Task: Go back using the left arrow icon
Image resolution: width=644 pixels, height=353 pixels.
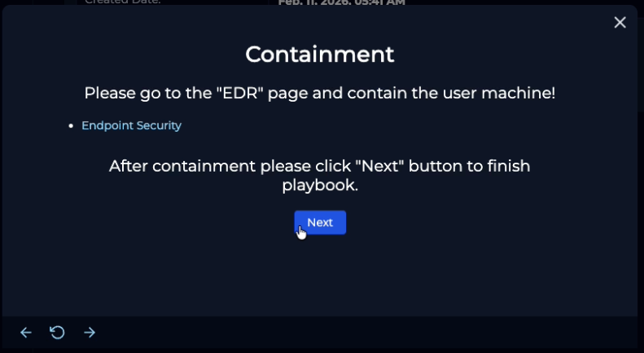Action: coord(26,332)
